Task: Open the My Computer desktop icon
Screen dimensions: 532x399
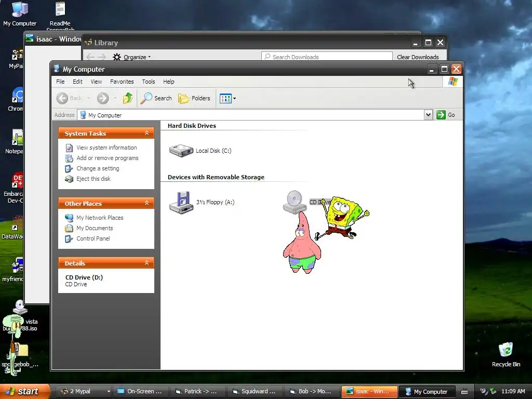Action: 20,14
